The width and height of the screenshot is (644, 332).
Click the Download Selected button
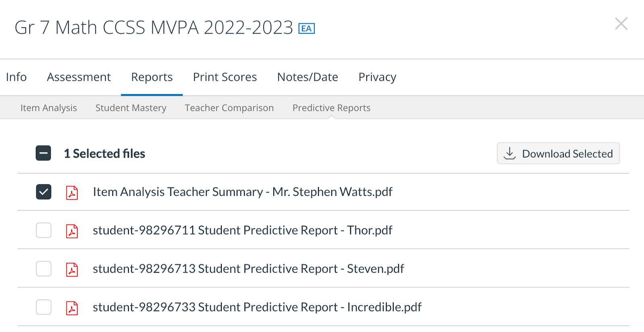coord(559,153)
